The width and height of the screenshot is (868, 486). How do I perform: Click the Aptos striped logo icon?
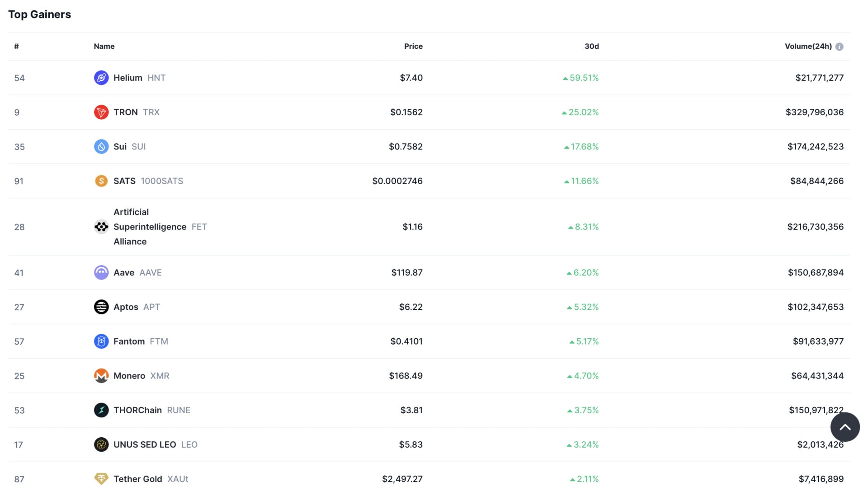[101, 307]
